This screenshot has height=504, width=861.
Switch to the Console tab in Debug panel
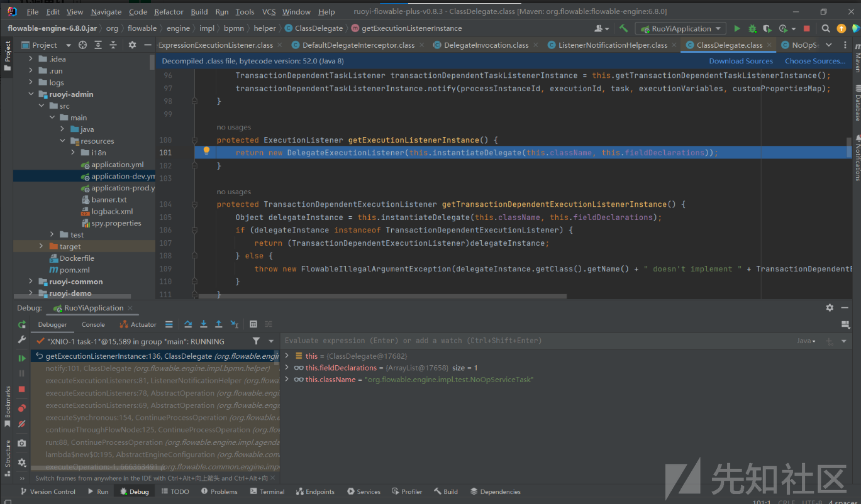point(93,324)
